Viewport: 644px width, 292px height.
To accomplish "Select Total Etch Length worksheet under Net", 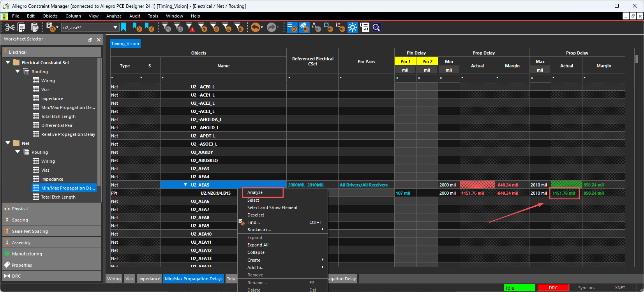I will point(58,197).
